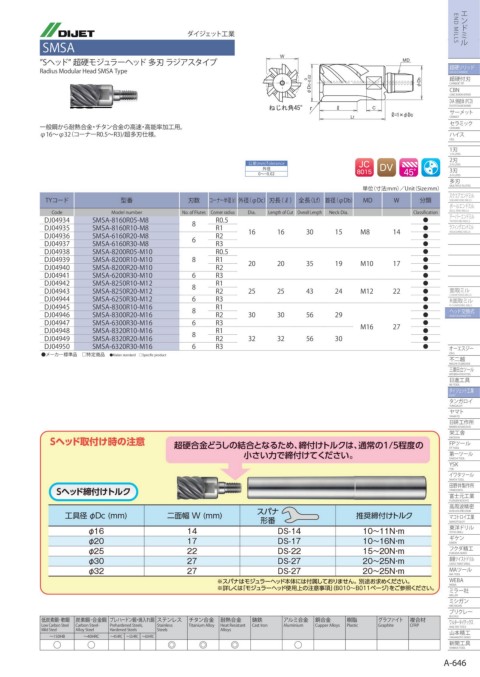Open the エンドミル END MILLS side tab

tap(464, 29)
